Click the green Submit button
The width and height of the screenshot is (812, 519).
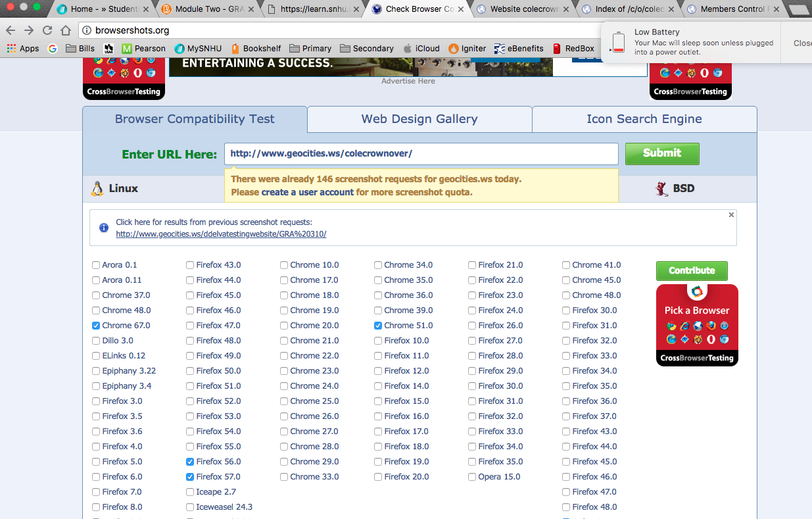coord(662,153)
